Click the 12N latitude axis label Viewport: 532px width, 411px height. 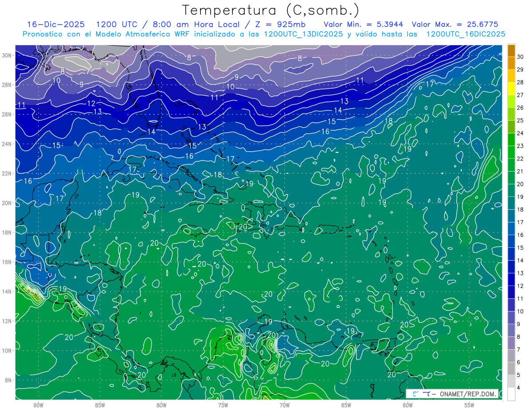(7, 321)
